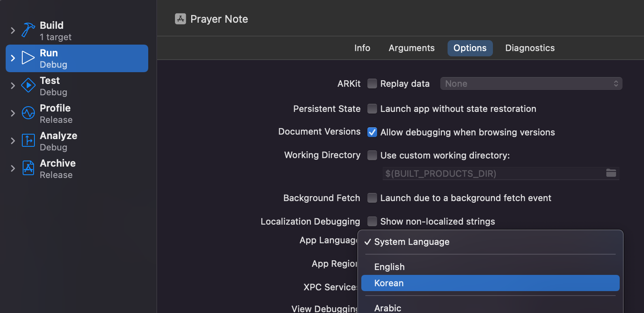Select the Analyze Debug scheme action

77,141
